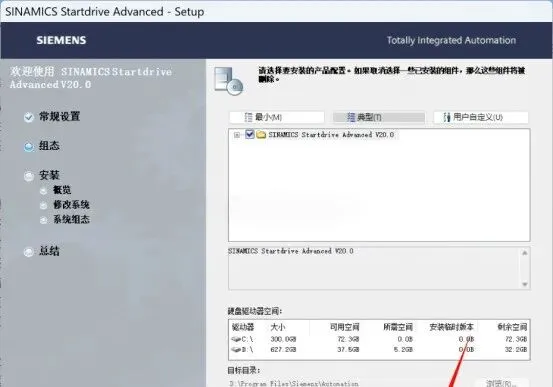Click the 常规设置 step in the sidebar
This screenshot has height=387, width=553.
click(x=59, y=116)
